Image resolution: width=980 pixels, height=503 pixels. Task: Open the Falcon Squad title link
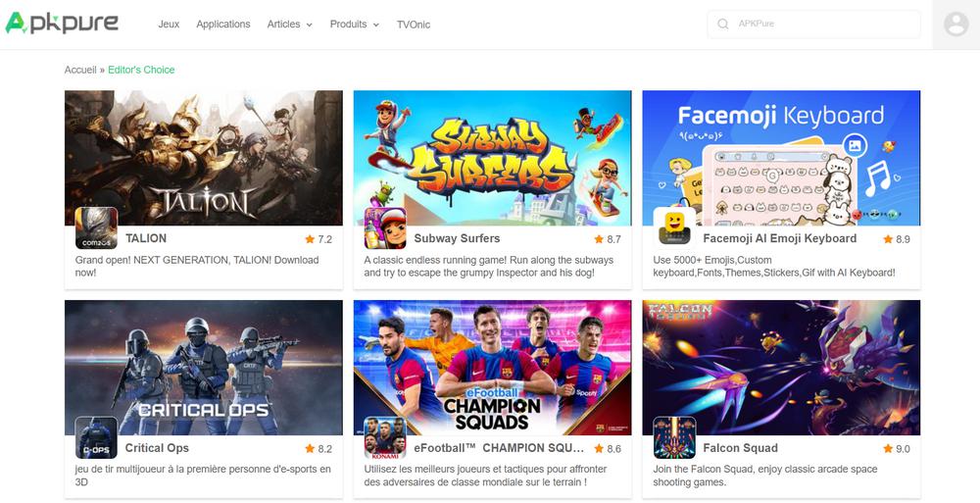coord(740,448)
